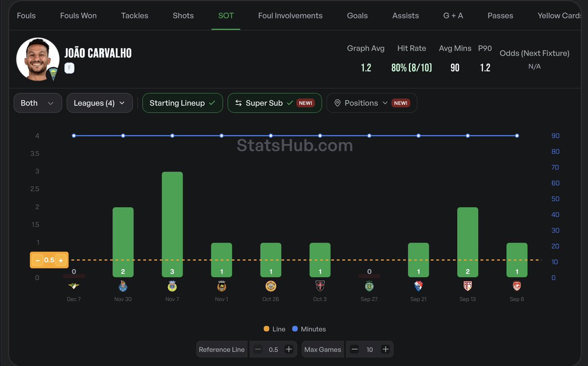Toggle the Line series in the legend
The width and height of the screenshot is (588, 366).
pos(274,329)
